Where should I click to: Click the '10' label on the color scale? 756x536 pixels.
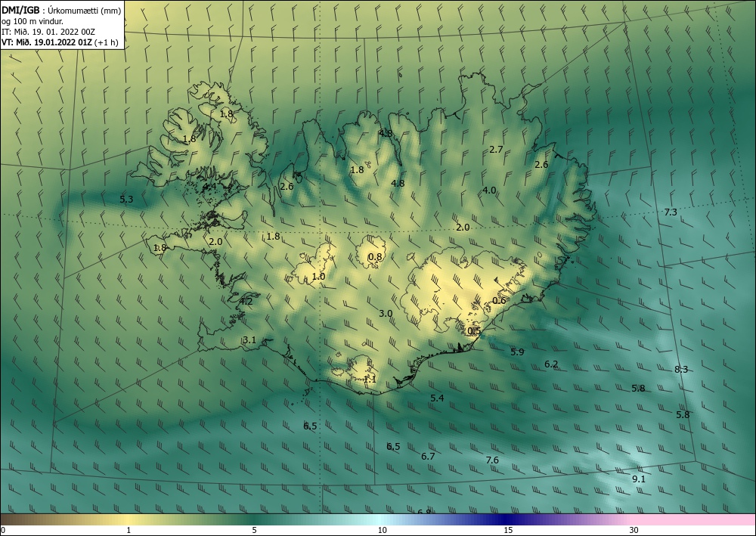click(382, 531)
